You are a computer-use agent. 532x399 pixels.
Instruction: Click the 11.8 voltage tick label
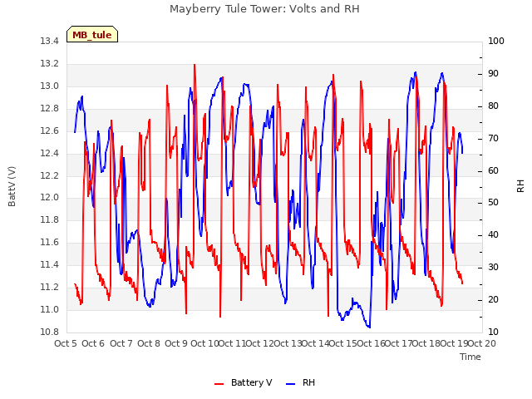pyautogui.click(x=49, y=219)
